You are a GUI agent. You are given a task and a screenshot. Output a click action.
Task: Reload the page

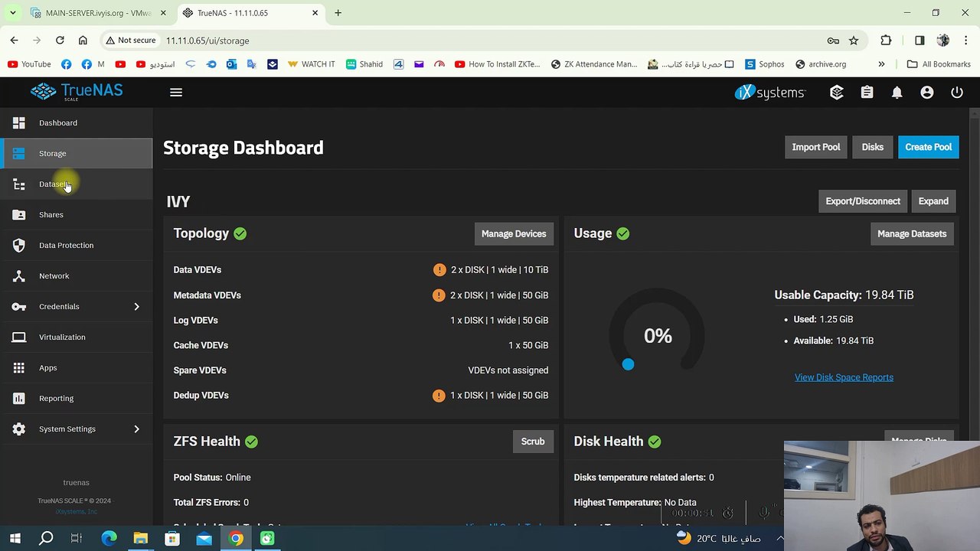tap(60, 41)
